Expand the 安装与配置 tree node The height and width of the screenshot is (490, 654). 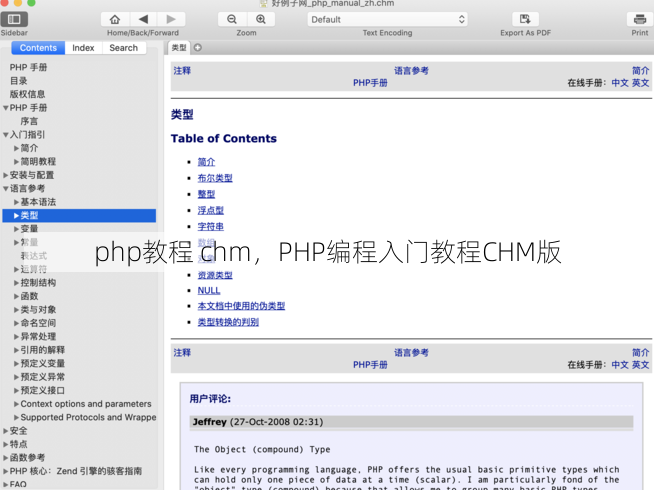6,175
